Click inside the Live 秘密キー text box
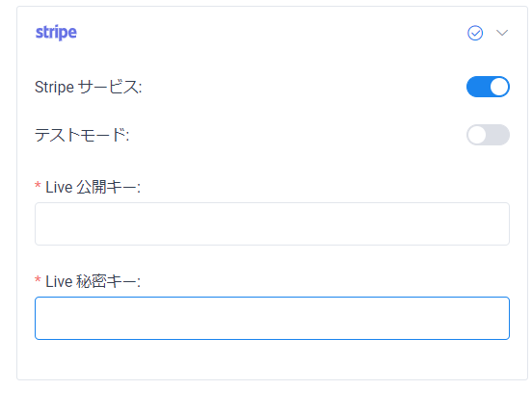Image resolution: width=532 pixels, height=416 pixels. click(x=272, y=318)
